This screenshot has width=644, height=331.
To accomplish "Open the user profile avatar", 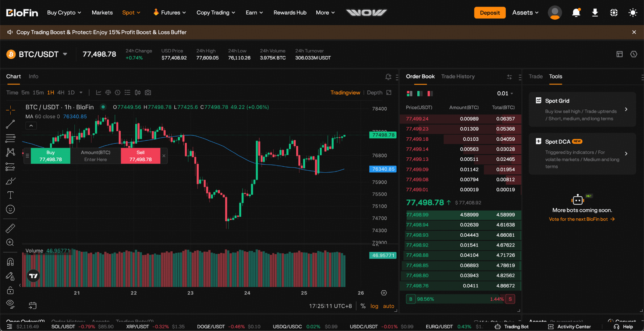I will click(555, 13).
